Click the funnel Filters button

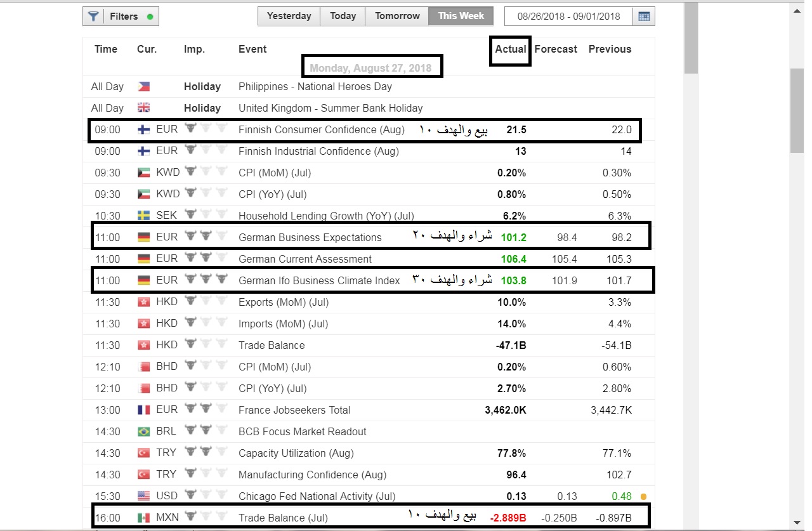click(121, 16)
